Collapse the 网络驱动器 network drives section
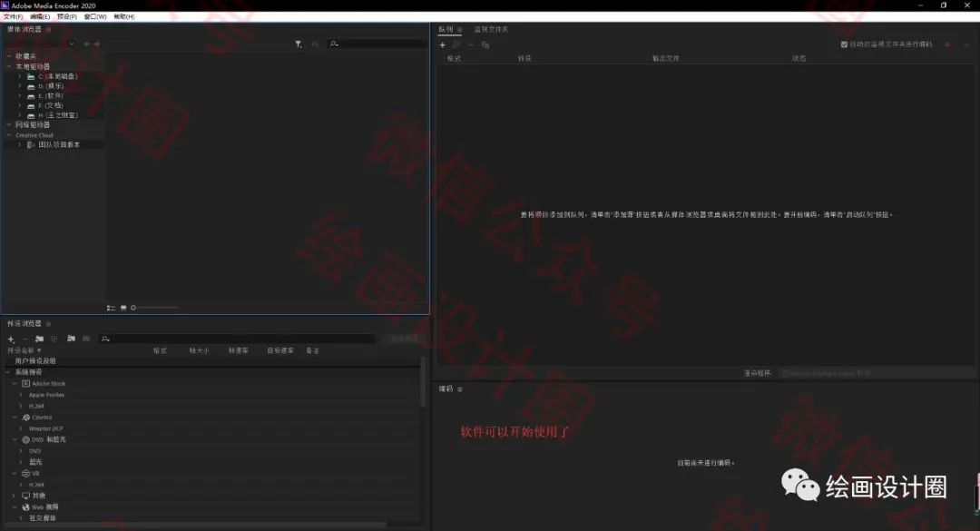This screenshot has width=980, height=531. (x=9, y=125)
